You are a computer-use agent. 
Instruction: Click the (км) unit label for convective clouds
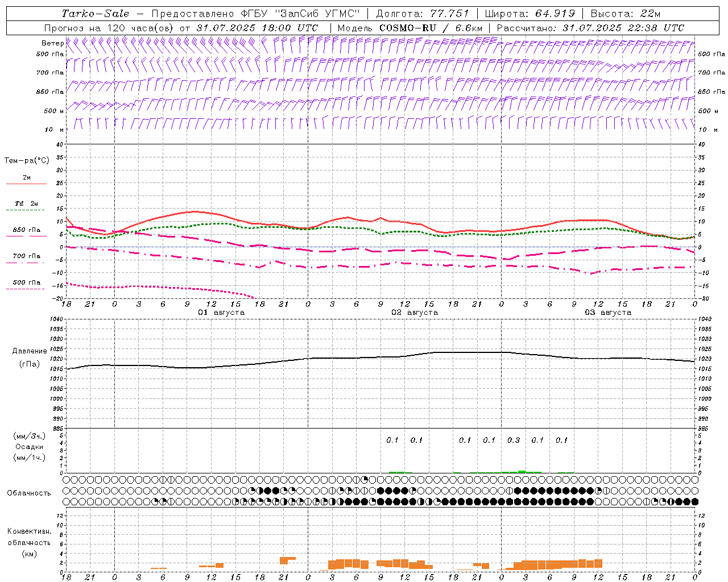(x=29, y=554)
